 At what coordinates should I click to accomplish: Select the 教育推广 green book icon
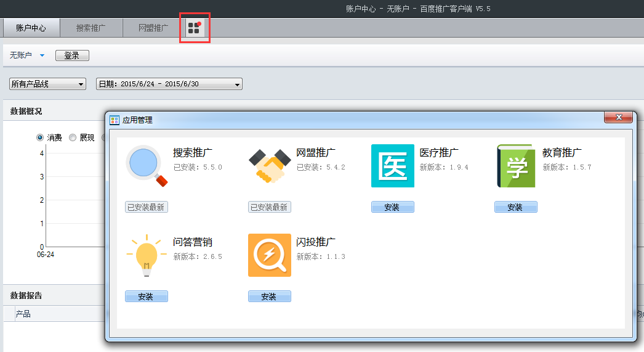pos(515,166)
